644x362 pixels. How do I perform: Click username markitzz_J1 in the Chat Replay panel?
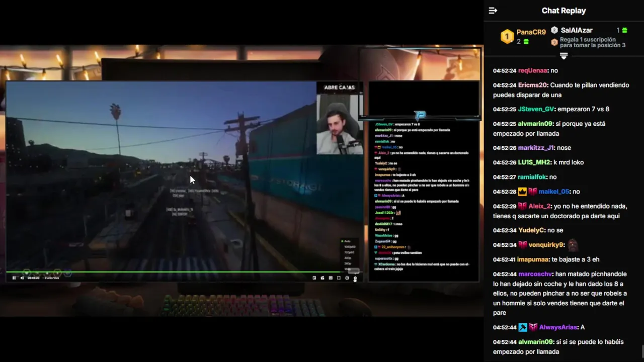pyautogui.click(x=536, y=148)
